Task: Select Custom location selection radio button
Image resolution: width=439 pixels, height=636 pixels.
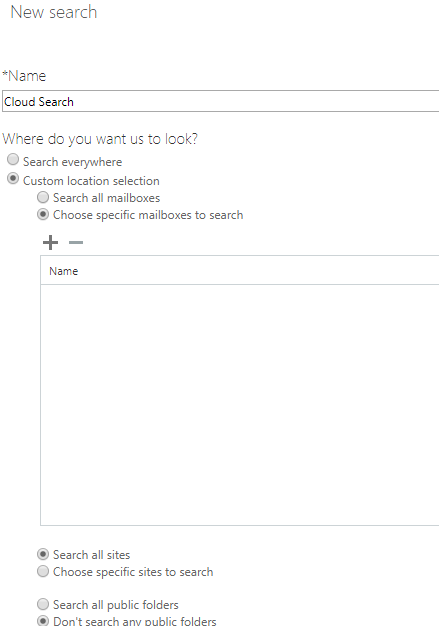Action: [x=13, y=178]
